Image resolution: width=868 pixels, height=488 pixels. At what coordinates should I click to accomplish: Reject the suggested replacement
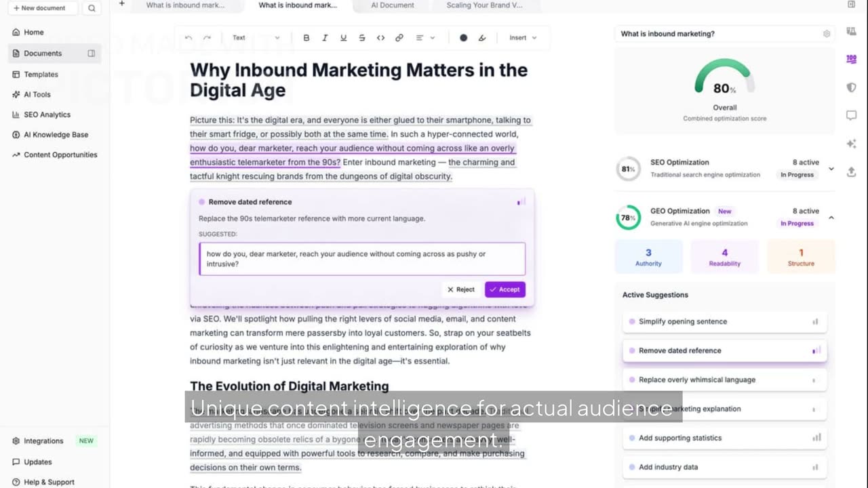coord(461,289)
